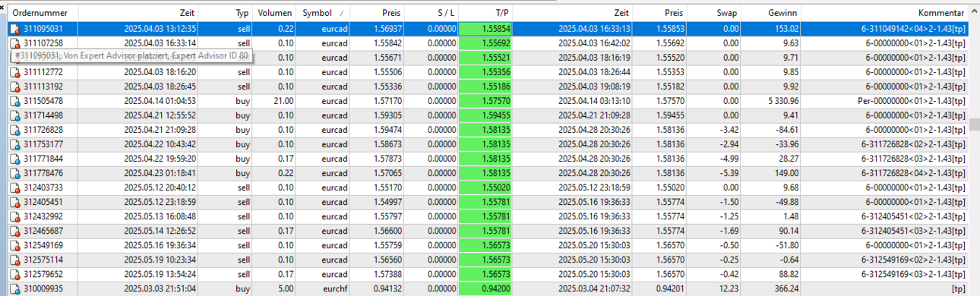Click the order icon for 311726828
Viewport: 980px width, 296px height.
(x=14, y=130)
